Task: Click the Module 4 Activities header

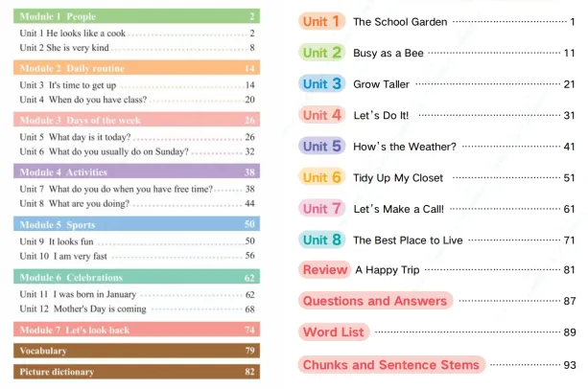Action: tap(136, 172)
